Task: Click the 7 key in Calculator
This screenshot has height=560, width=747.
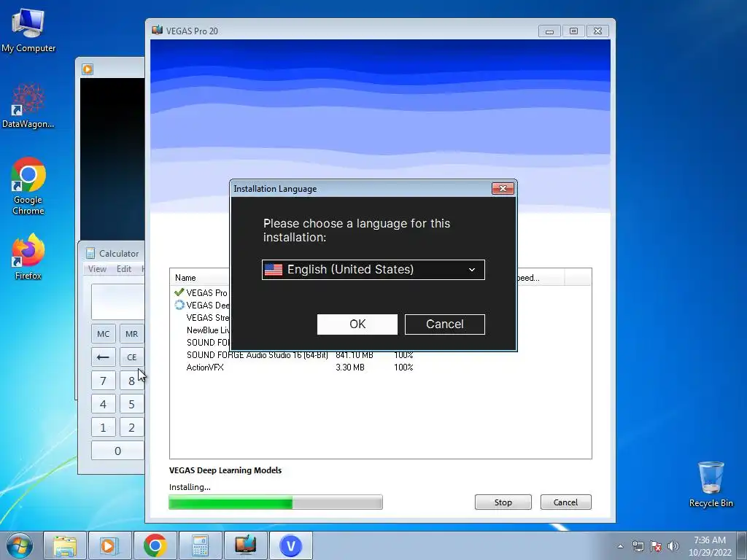Action: [x=104, y=381]
